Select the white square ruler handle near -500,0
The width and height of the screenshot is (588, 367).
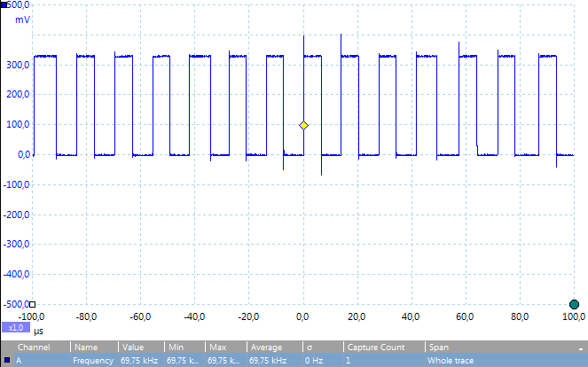click(x=32, y=304)
